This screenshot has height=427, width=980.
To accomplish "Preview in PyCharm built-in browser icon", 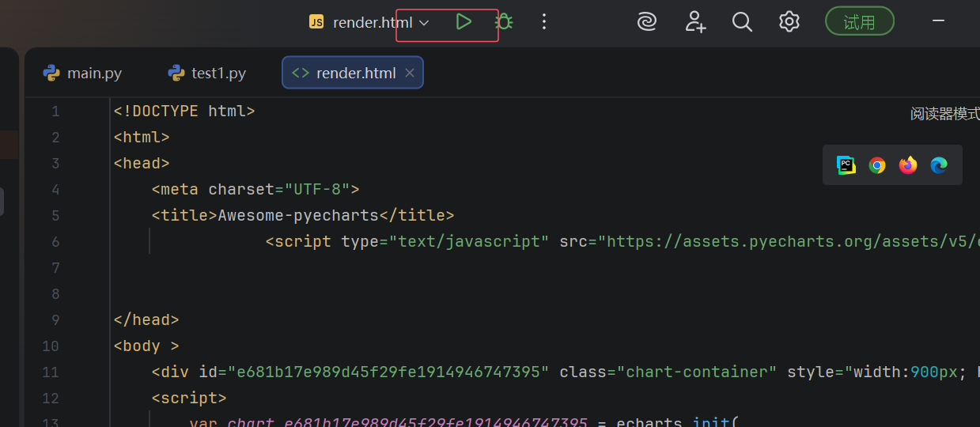I will pyautogui.click(x=846, y=165).
